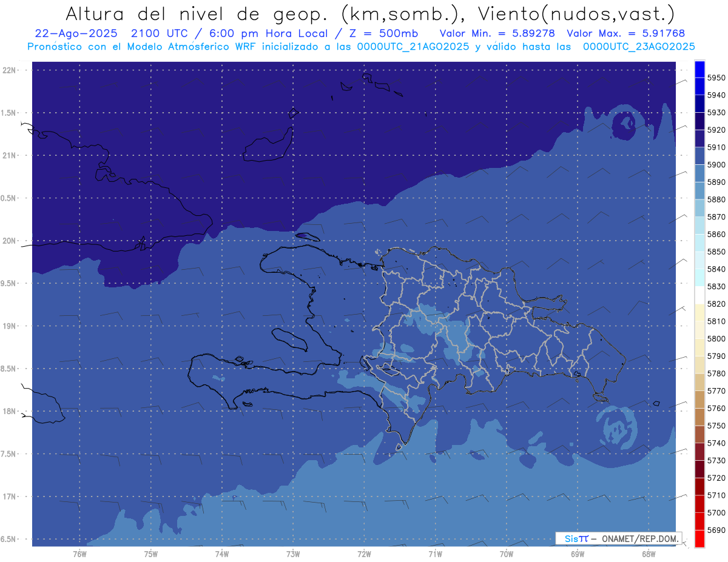Click the legend value '5830'
This screenshot has height=562, width=728.
(x=716, y=286)
